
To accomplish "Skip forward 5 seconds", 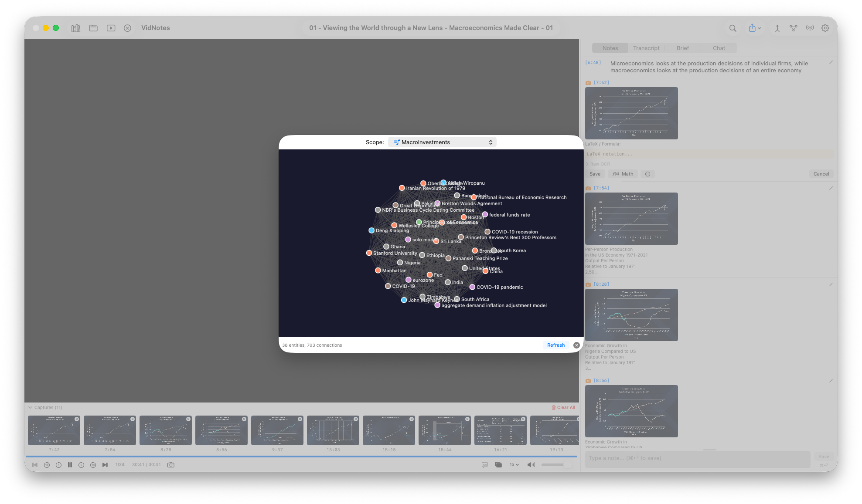I will 81,465.
